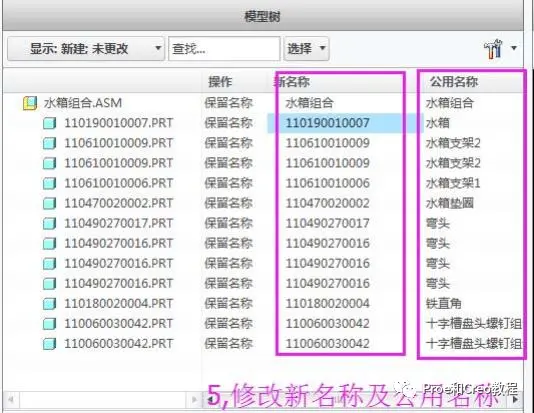This screenshot has height=413, width=534.
Task: Click the 公用名称 column header
Action: pyautogui.click(x=454, y=82)
